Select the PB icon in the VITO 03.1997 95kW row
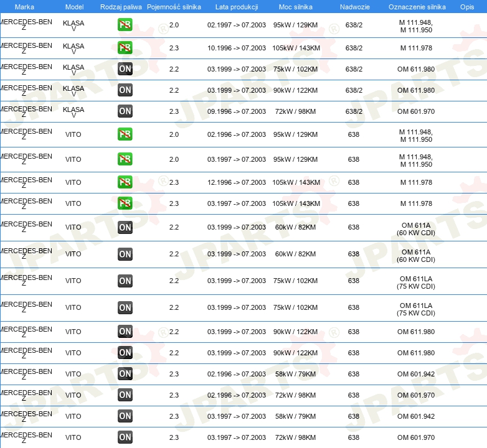 tap(125, 159)
